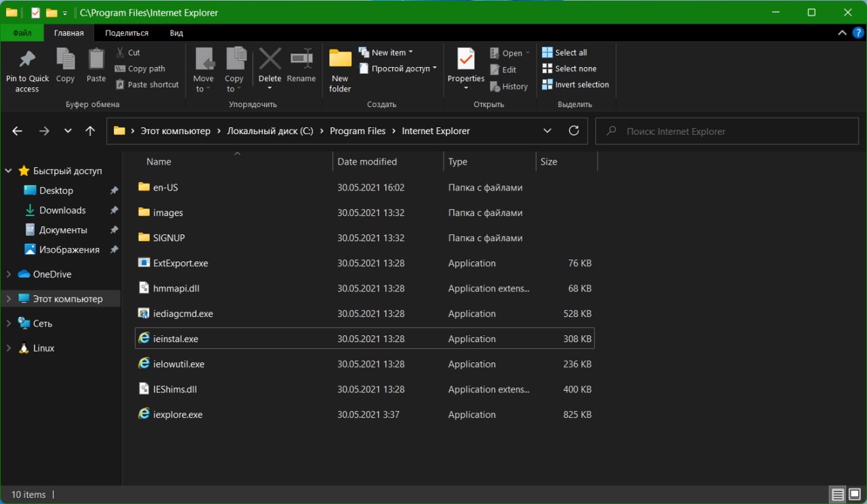Select the en-US folder
This screenshot has height=504, width=867.
[x=364, y=187]
